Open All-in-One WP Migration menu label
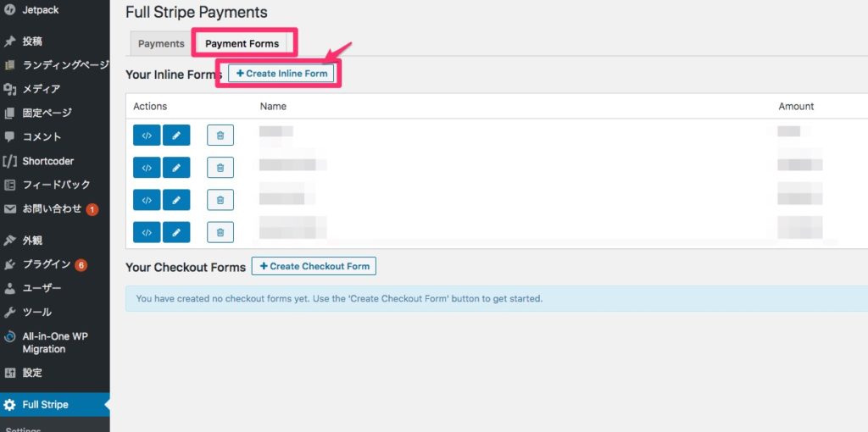 coord(55,343)
